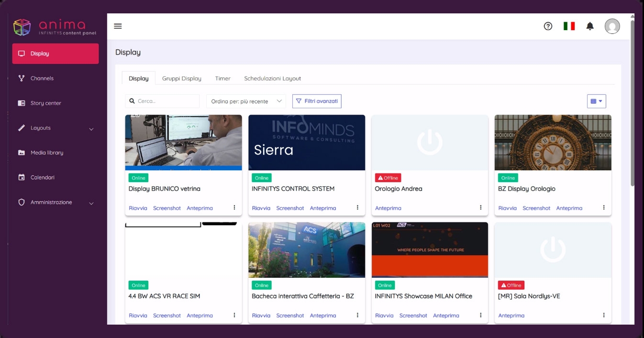Open more options for 4.4 BW ACS VR RACE SIM
The width and height of the screenshot is (644, 338).
pos(234,315)
